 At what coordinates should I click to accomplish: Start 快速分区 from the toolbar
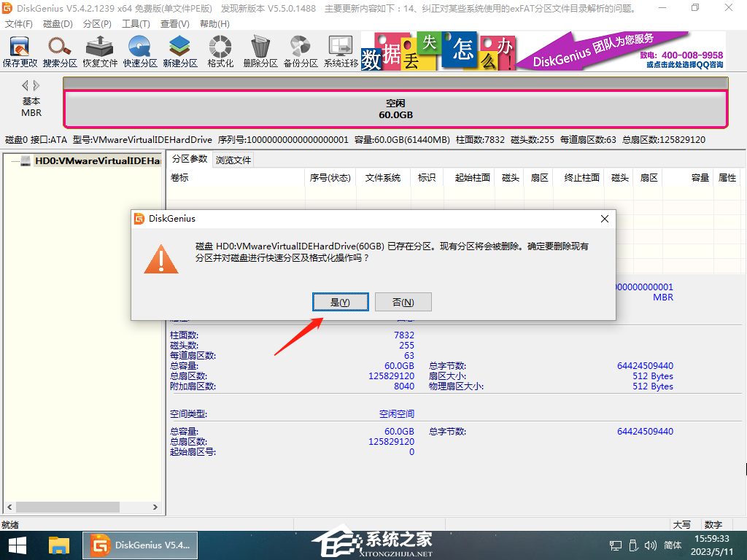point(140,52)
